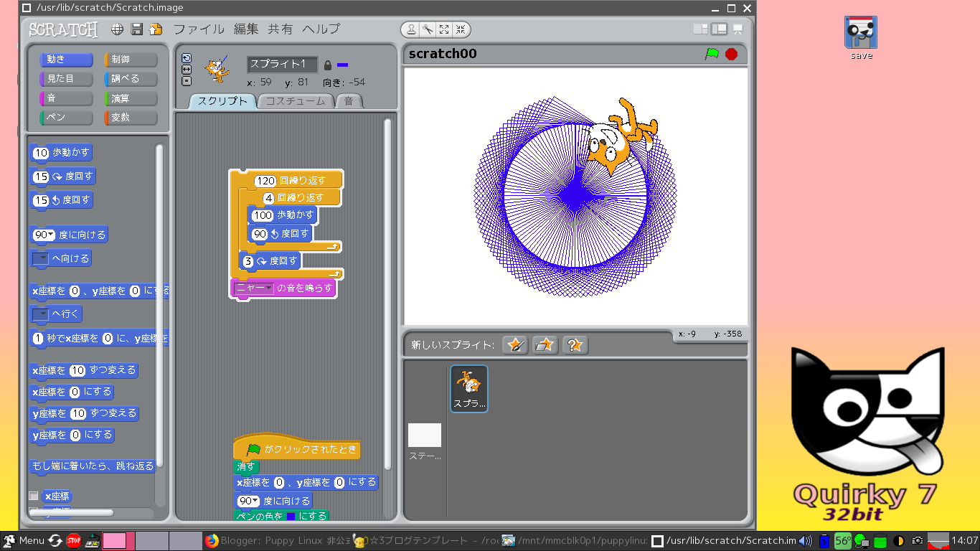The height and width of the screenshot is (551, 980).
Task: Open the へ向ける target dropdown
Action: [41, 258]
